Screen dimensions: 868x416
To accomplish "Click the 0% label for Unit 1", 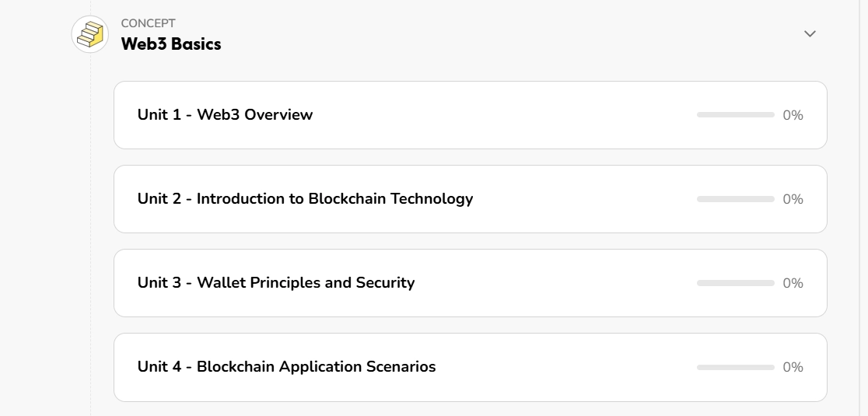I will pos(793,115).
